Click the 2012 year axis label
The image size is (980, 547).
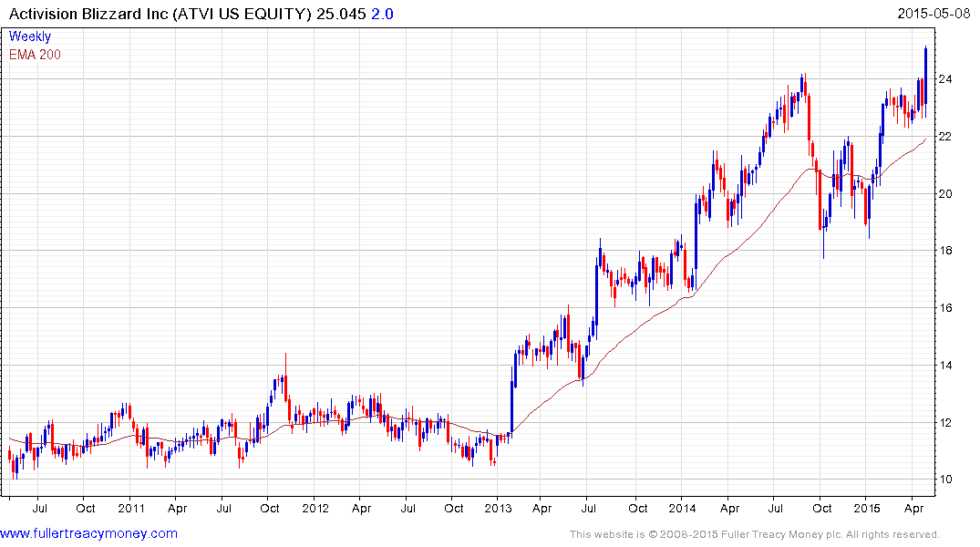(315, 508)
